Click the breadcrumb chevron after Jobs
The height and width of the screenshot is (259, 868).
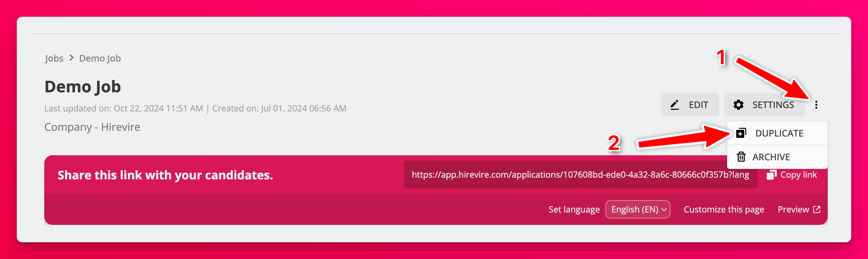pos(71,58)
